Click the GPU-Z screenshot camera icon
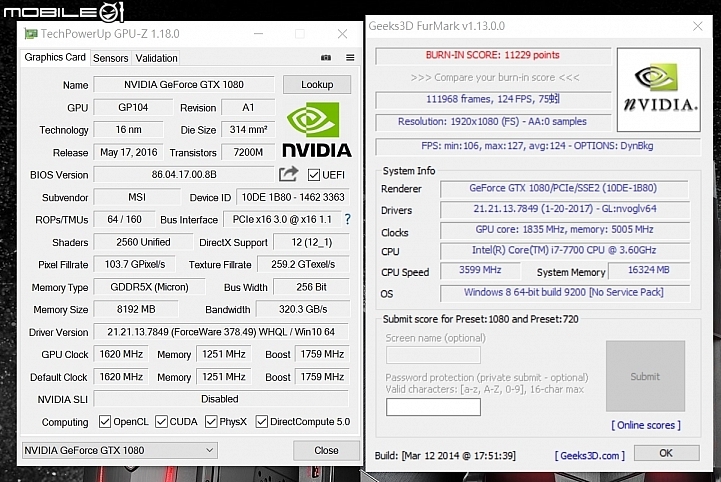 pos(326,57)
